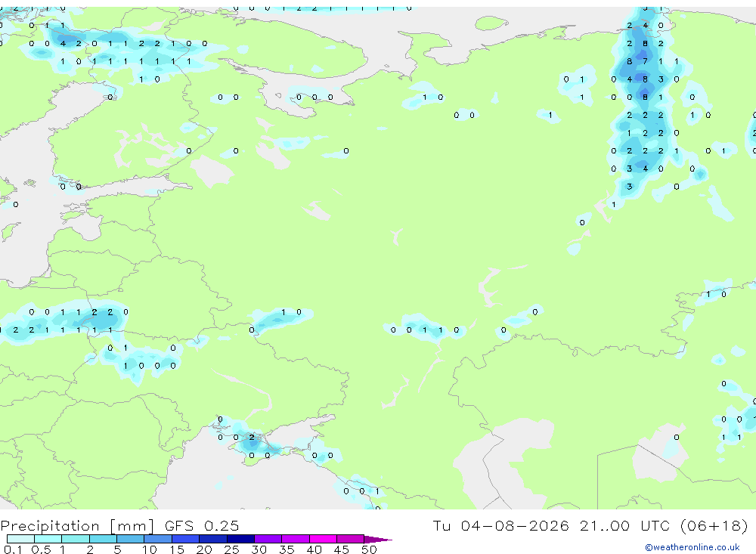Pick the 35–40 mm legend color
This screenshot has width=756, height=554.
click(296, 539)
